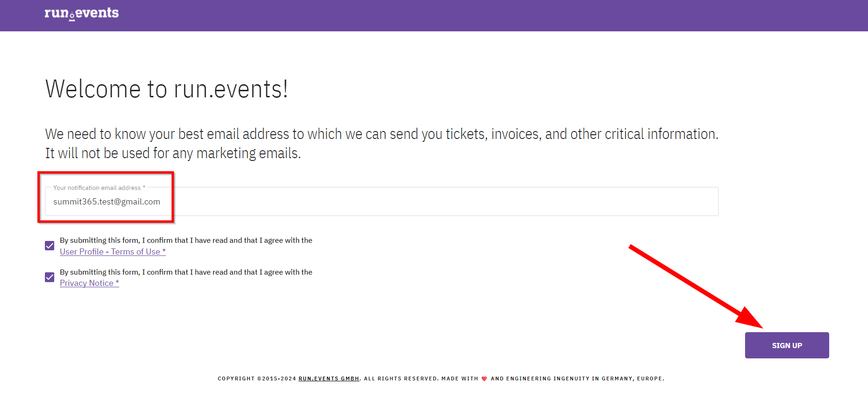
Task: Click the sentence about tickets and invoices
Action: click(x=381, y=134)
